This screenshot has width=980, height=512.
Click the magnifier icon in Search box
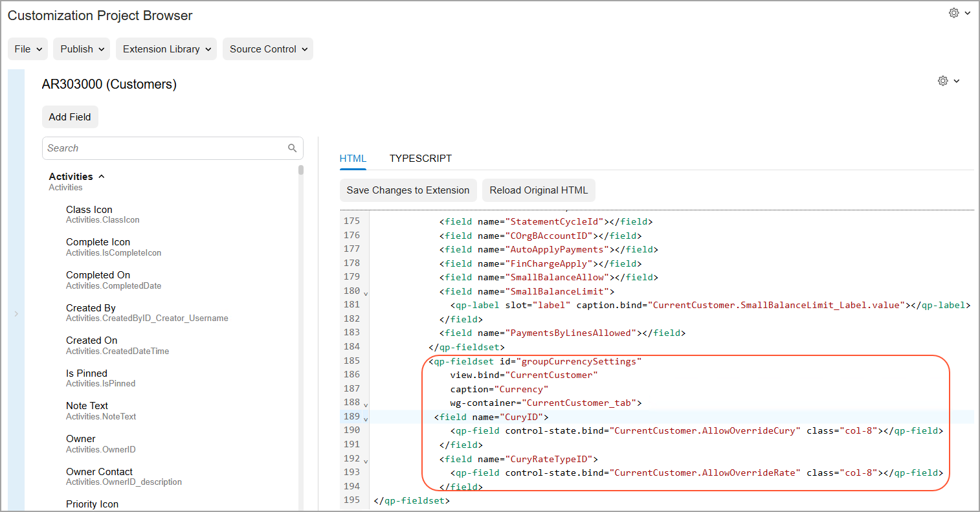click(292, 148)
